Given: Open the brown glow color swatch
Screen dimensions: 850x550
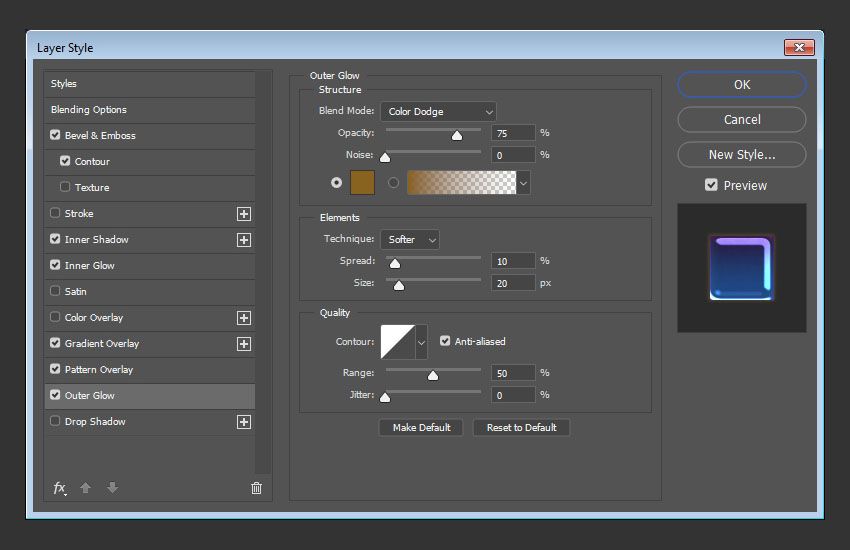Looking at the screenshot, I should pos(363,183).
